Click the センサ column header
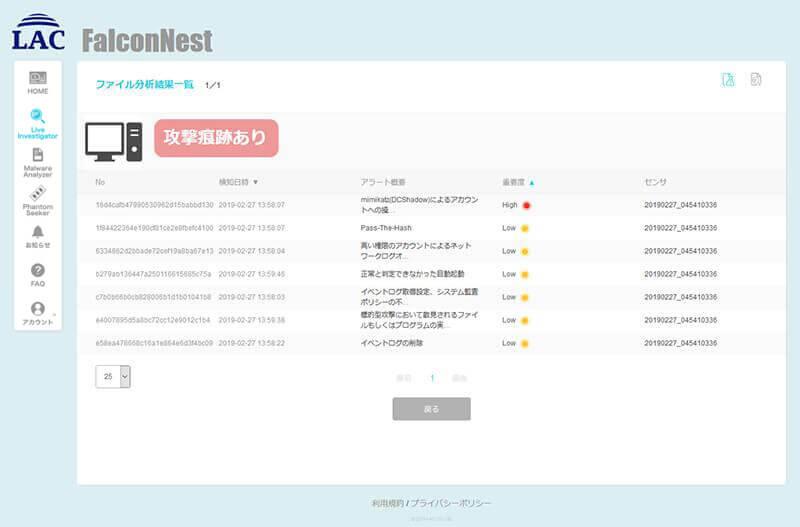 (655, 182)
